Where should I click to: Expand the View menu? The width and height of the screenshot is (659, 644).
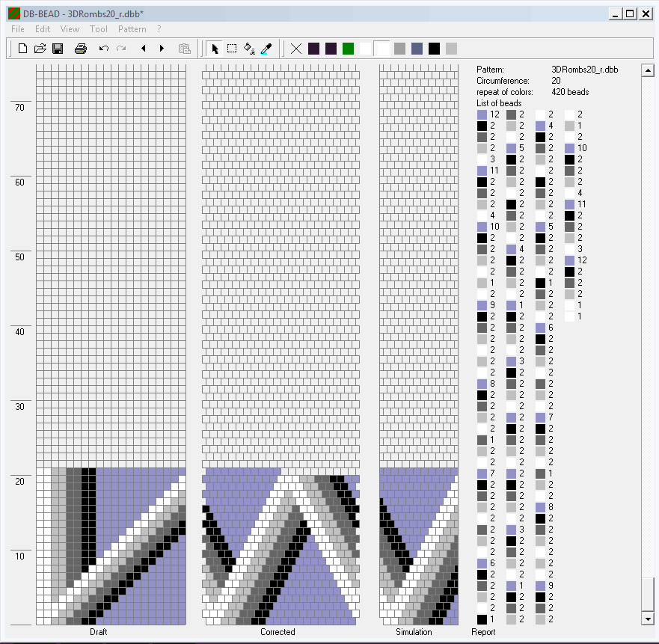coord(70,29)
